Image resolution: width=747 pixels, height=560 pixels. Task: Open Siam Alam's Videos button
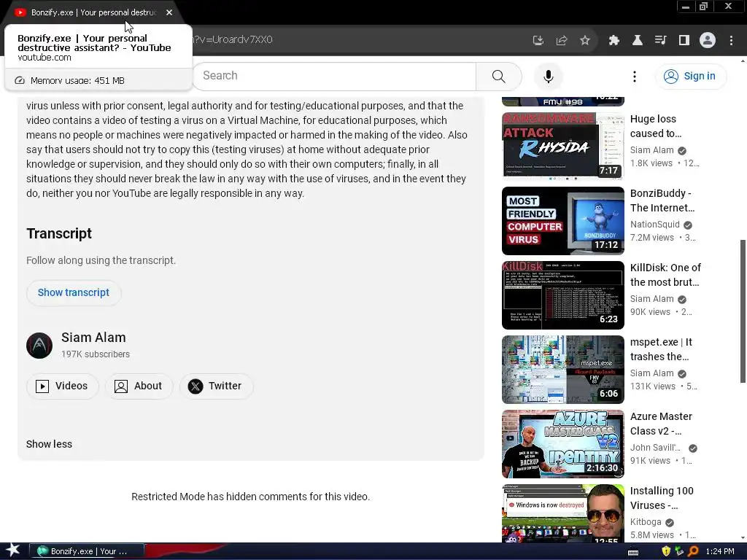(x=63, y=386)
